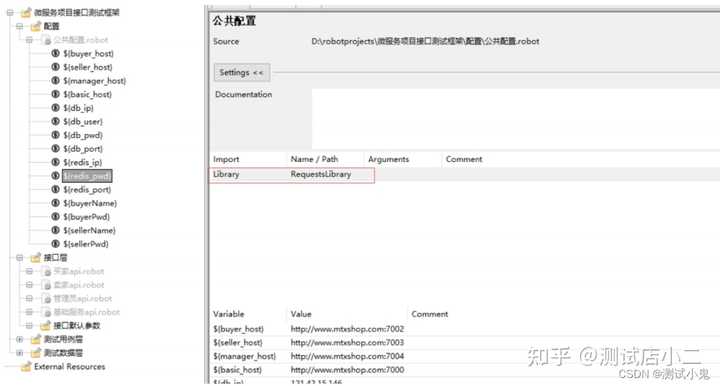Click the Arguments column header

388,159
